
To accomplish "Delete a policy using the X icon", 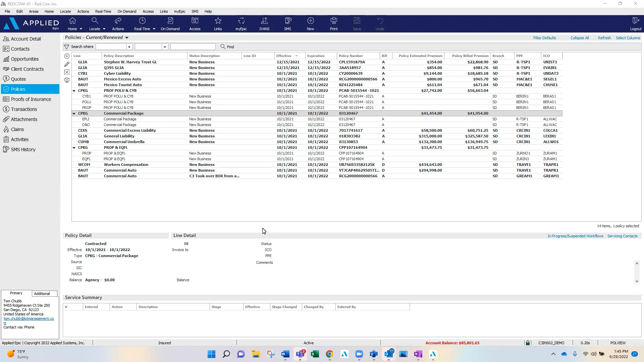I will tap(67, 72).
